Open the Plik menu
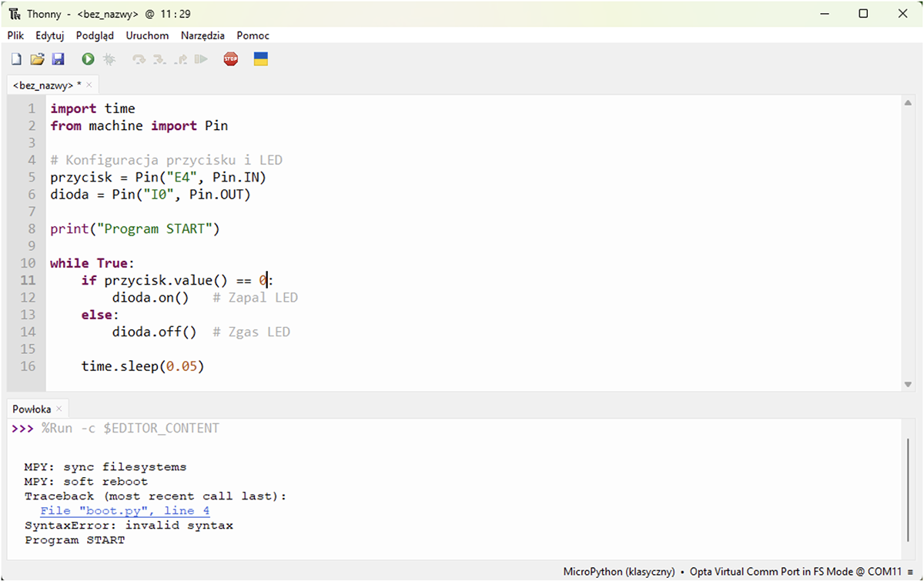Viewport: 924px width, 581px height. 15,35
